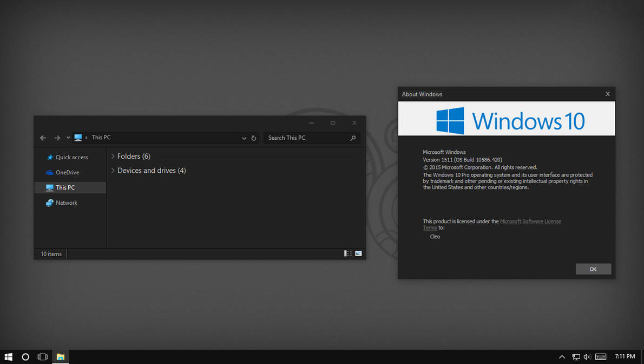Open the recent locations dropdown arrow
This screenshot has width=644, height=364.
click(68, 138)
